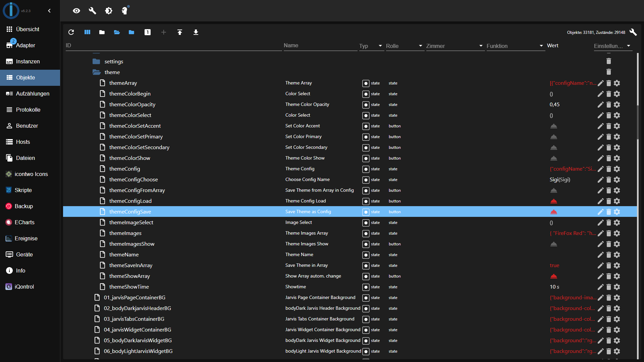Expand all folders with open folder icon
This screenshot has width=644, height=362.
click(x=117, y=32)
